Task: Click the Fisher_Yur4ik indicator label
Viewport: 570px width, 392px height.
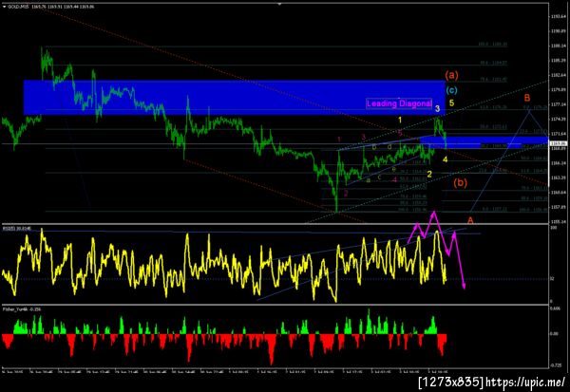Action: (22, 309)
